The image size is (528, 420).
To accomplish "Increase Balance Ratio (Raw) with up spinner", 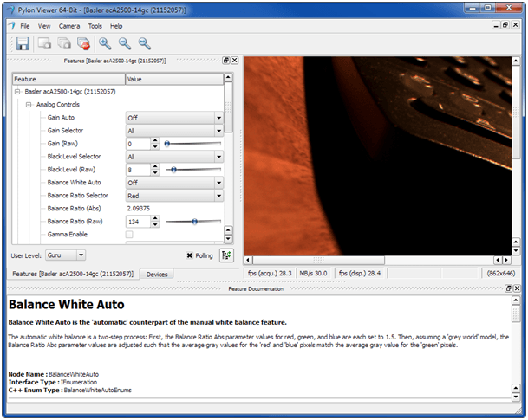I will point(155,218).
